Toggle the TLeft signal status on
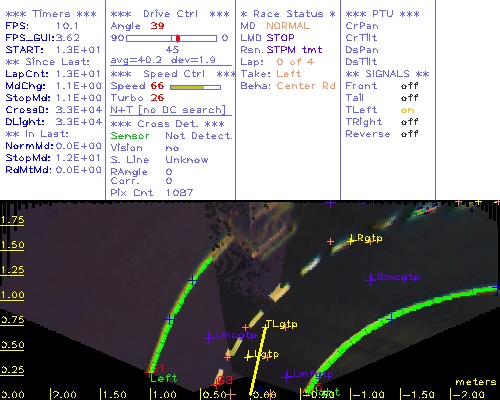Image resolution: width=500 pixels, height=400 pixels. point(407,110)
